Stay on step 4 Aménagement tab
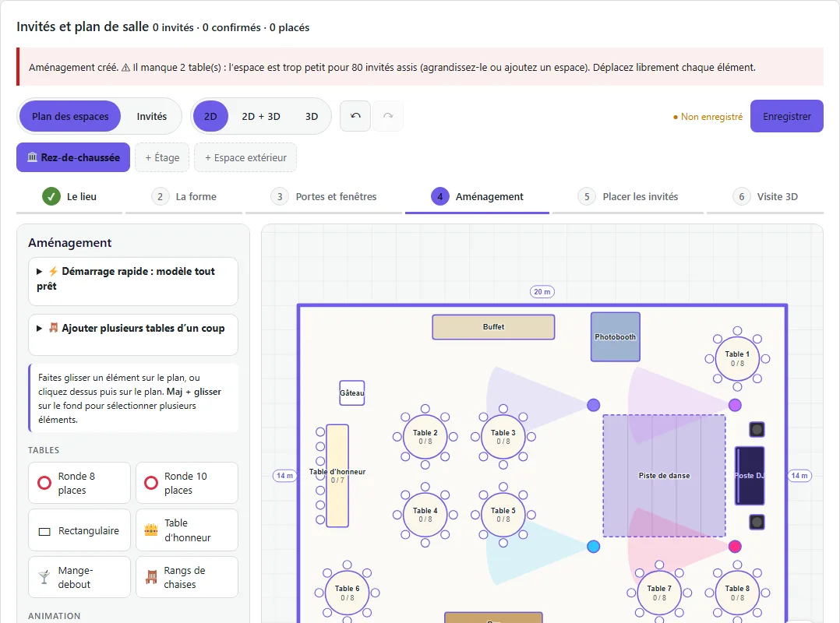This screenshot has width=840, height=623. [478, 196]
